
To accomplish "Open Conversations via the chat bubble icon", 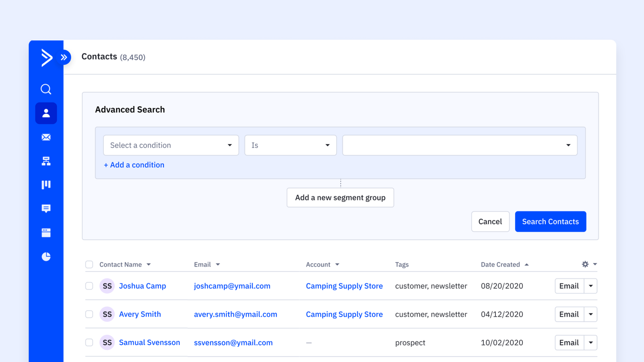I will coord(46,208).
